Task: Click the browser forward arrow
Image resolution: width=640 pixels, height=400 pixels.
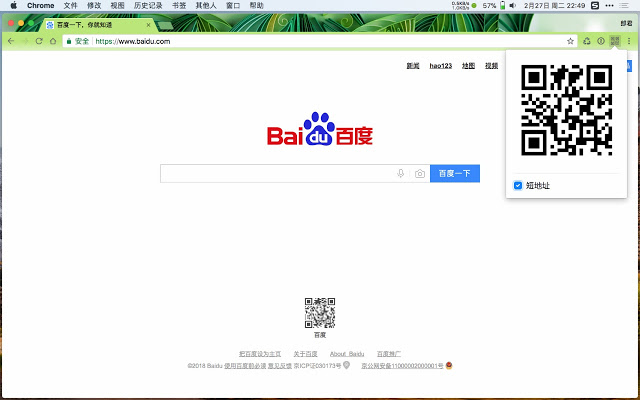Action: pos(25,41)
